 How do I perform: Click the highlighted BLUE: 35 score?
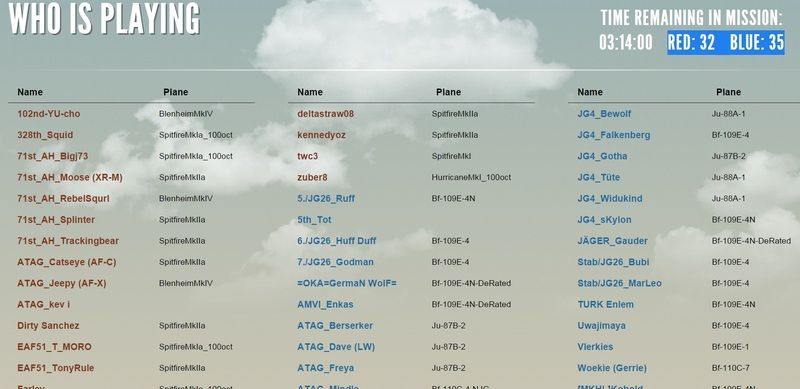click(757, 42)
